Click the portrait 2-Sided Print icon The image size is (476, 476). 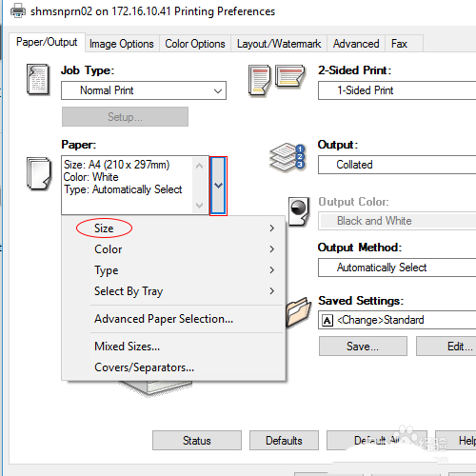click(x=259, y=80)
